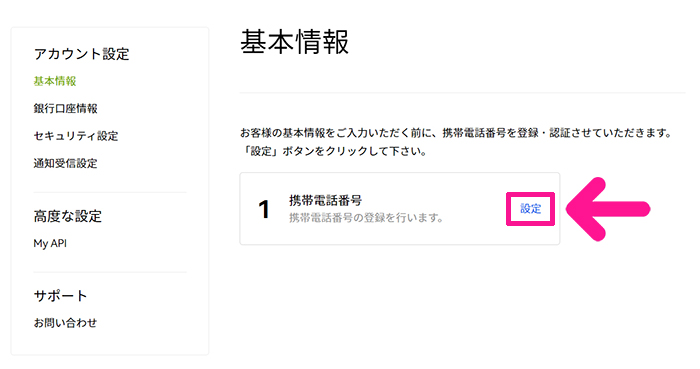Click the sidebar divider above サポート
This screenshot has height=369, width=700.
coord(110,272)
